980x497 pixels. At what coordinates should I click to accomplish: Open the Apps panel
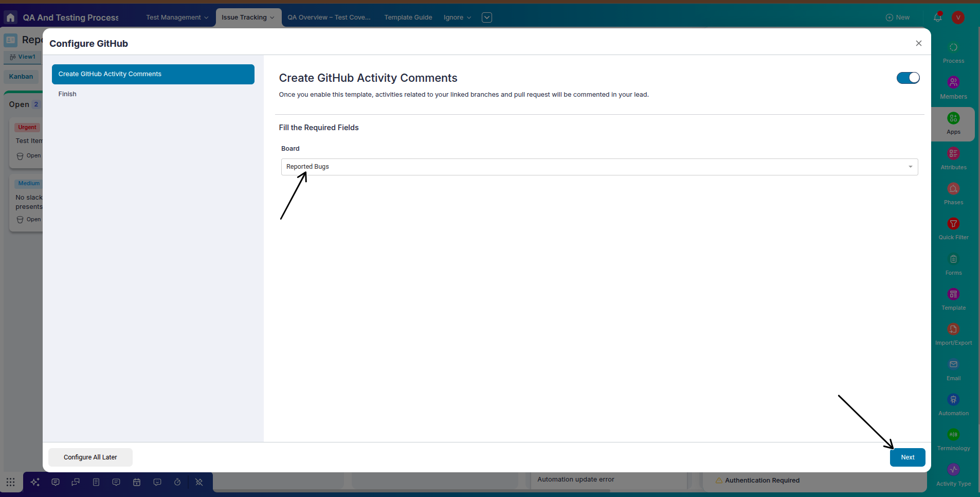click(953, 123)
